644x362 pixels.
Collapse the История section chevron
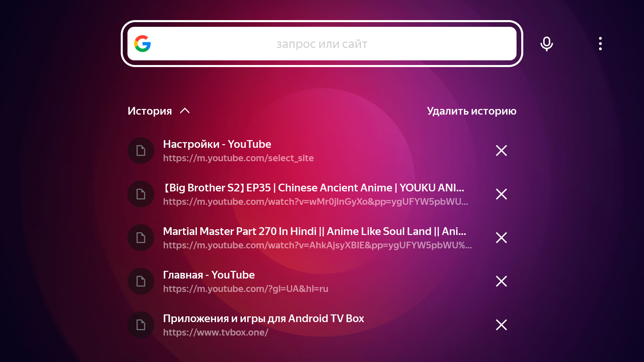tap(185, 111)
